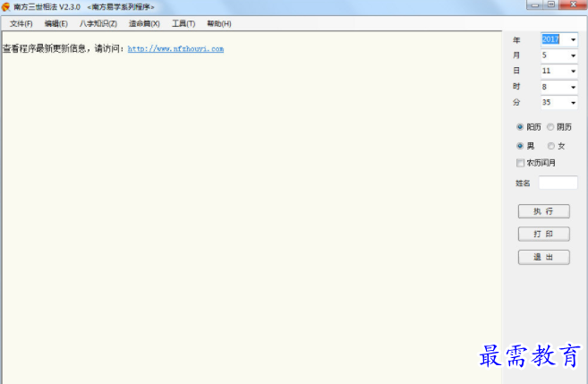Close the window

pyautogui.click(x=573, y=4)
